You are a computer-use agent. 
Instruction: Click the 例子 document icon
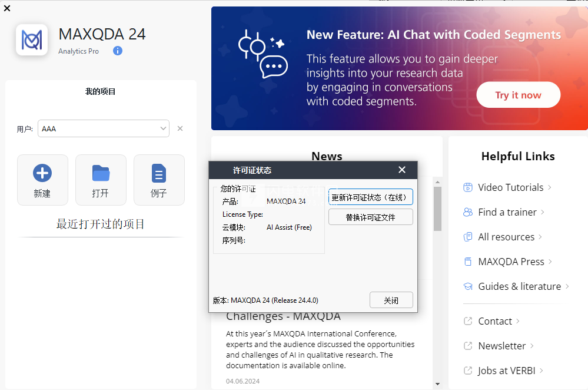coord(159,173)
